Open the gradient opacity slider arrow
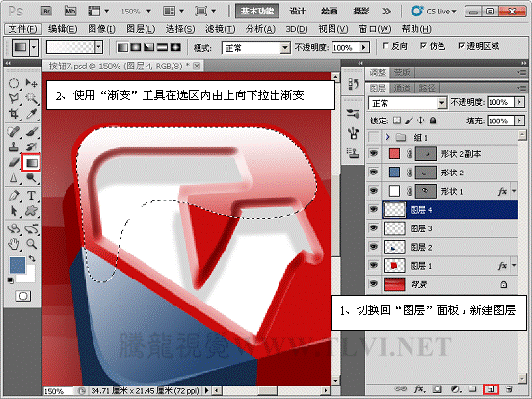The image size is (532, 399). [x=364, y=47]
